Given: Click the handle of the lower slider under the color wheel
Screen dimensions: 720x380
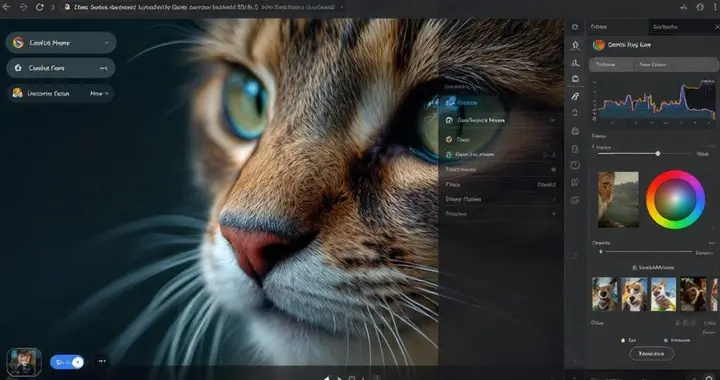Looking at the screenshot, I should pos(601,251).
